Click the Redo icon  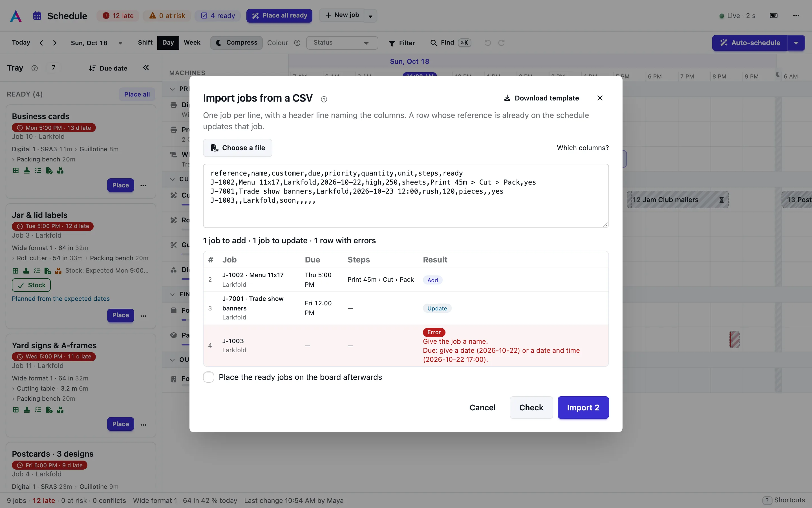coord(501,43)
